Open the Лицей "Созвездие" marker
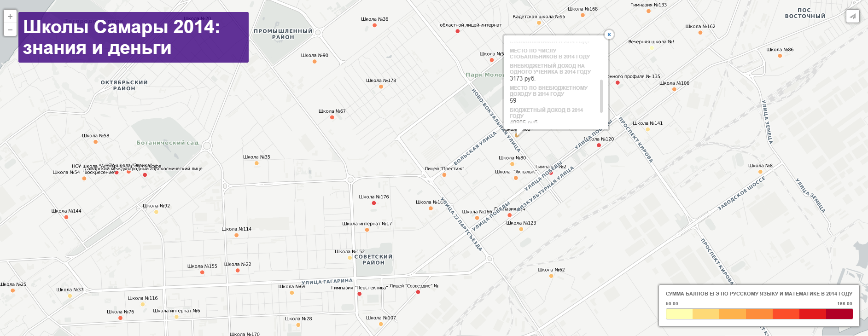 pos(418,292)
